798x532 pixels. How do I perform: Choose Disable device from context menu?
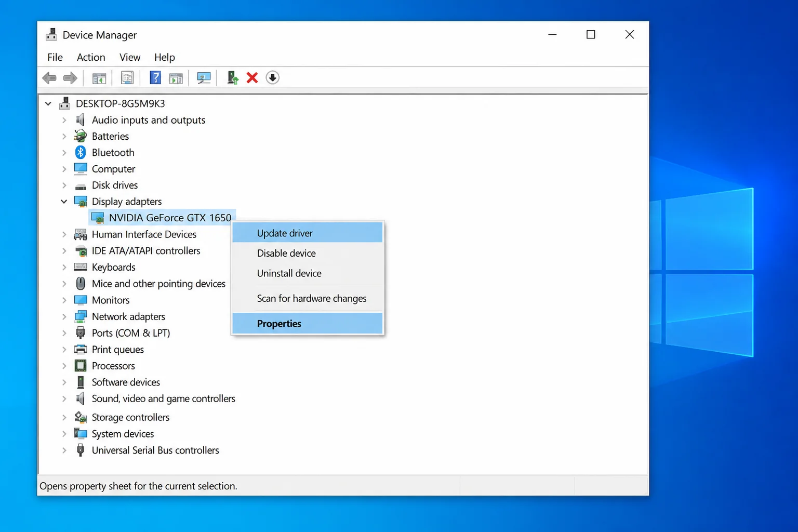click(x=308, y=253)
